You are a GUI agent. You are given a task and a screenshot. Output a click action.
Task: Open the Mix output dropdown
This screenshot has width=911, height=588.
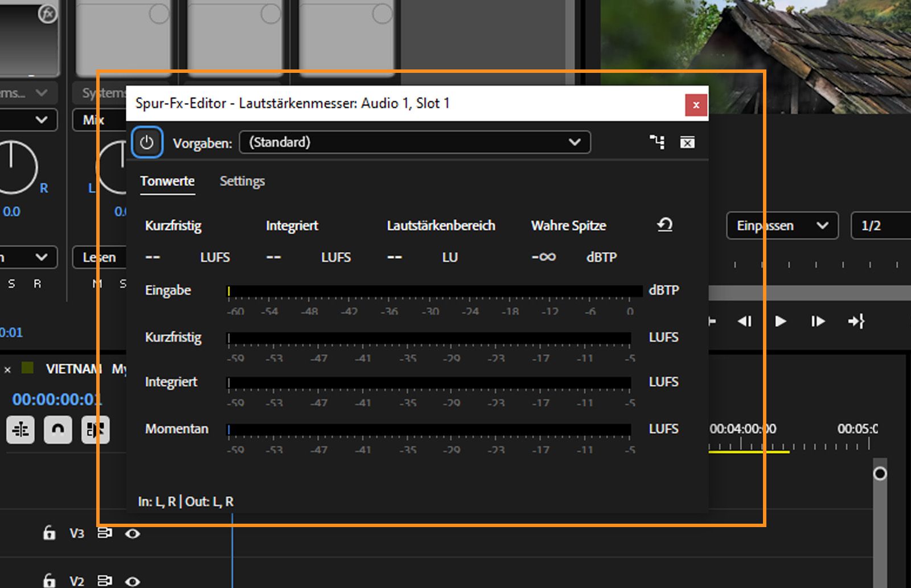coord(100,120)
